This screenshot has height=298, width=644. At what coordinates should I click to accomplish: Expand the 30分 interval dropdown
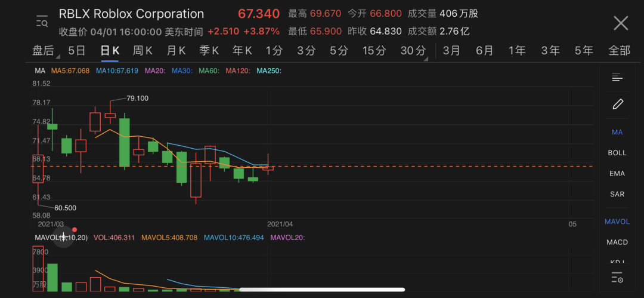(414, 51)
